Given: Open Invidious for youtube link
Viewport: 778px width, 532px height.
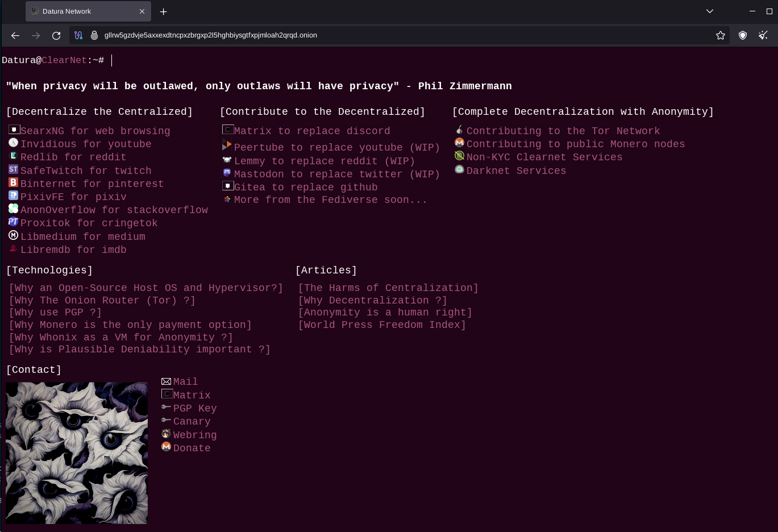Looking at the screenshot, I should tap(86, 144).
